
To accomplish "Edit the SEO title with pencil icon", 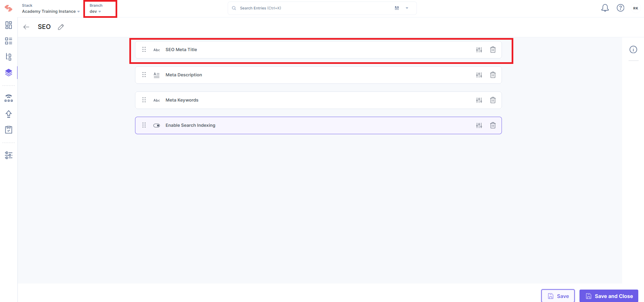I will pos(61,27).
